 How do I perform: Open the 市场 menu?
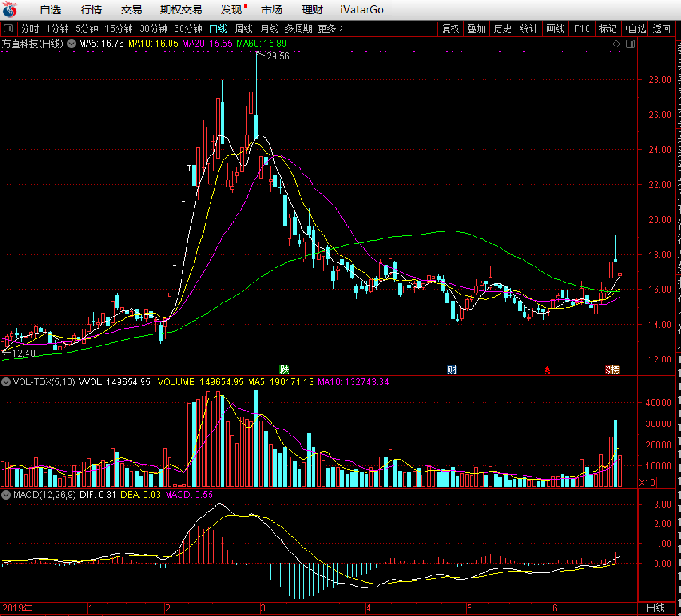click(272, 10)
